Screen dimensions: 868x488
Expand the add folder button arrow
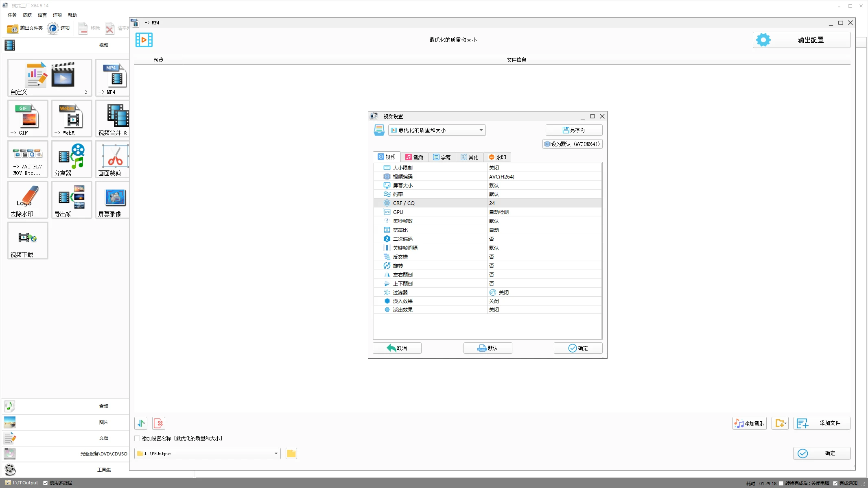tap(785, 423)
